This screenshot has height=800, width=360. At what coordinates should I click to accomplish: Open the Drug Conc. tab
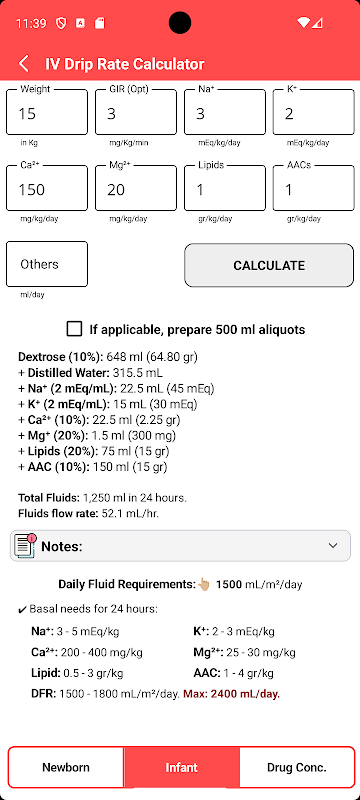(x=297, y=767)
